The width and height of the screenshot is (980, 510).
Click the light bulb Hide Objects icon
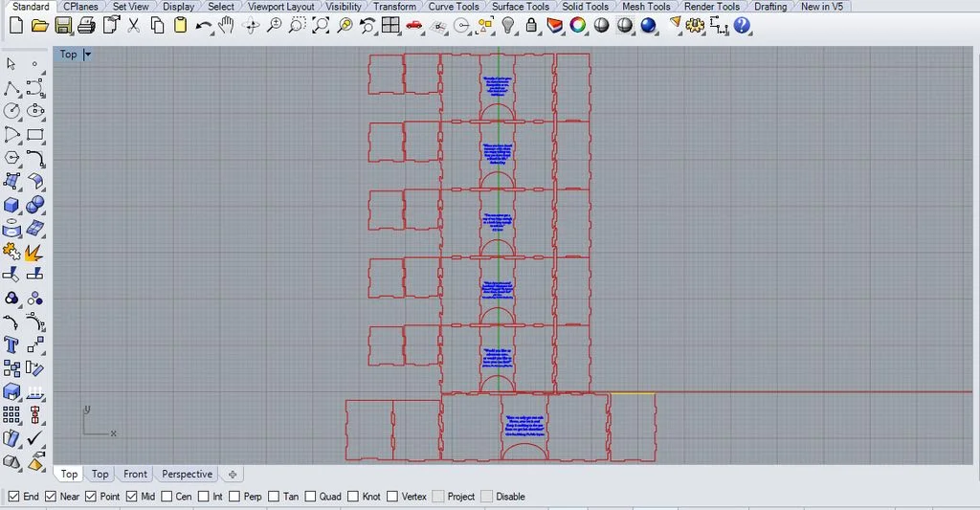click(509, 26)
